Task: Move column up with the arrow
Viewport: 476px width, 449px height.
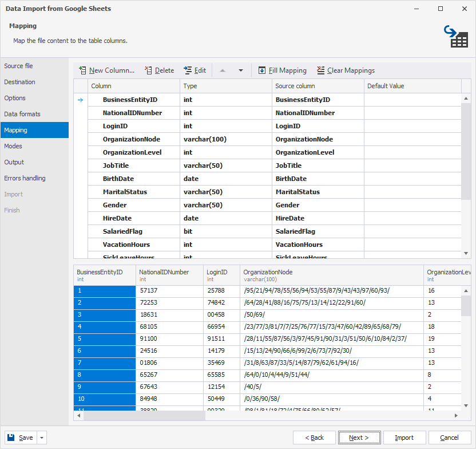Action: 223,70
